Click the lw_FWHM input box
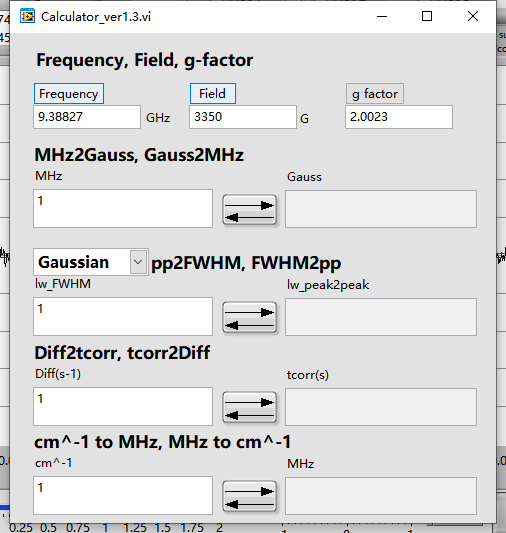 (x=123, y=316)
